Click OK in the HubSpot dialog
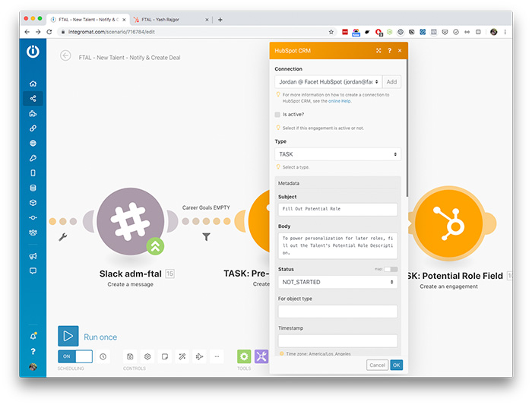 click(x=396, y=365)
